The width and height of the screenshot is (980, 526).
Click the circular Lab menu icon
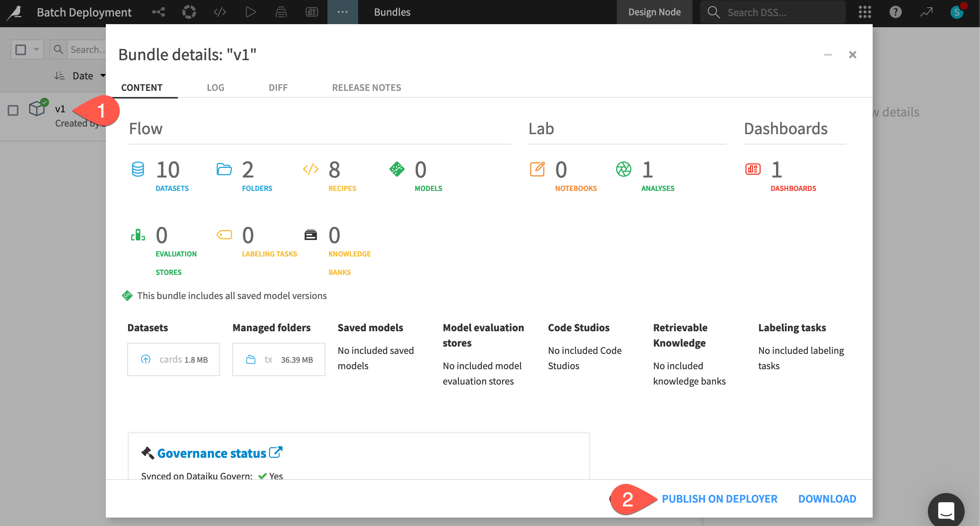click(189, 12)
